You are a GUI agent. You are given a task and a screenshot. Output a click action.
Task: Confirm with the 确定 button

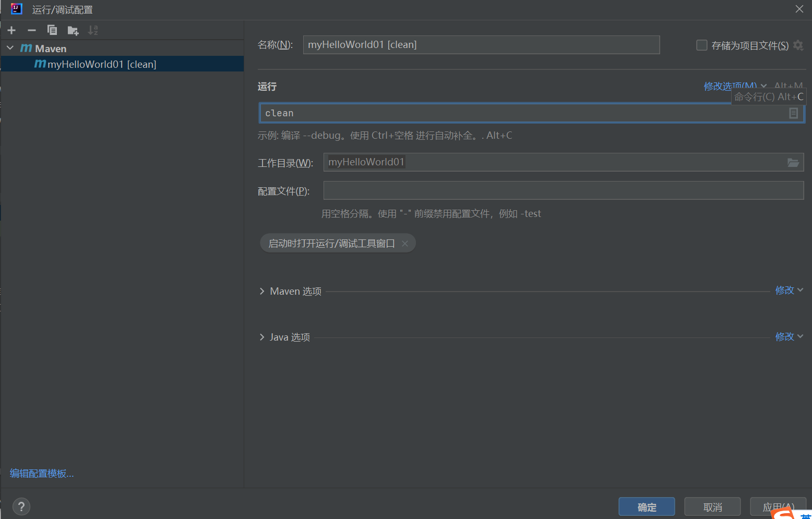click(x=647, y=507)
